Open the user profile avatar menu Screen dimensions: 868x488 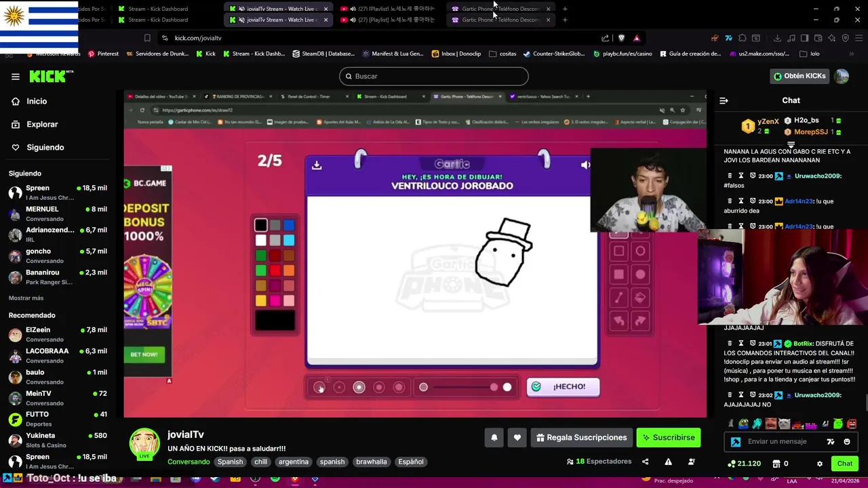coord(842,76)
